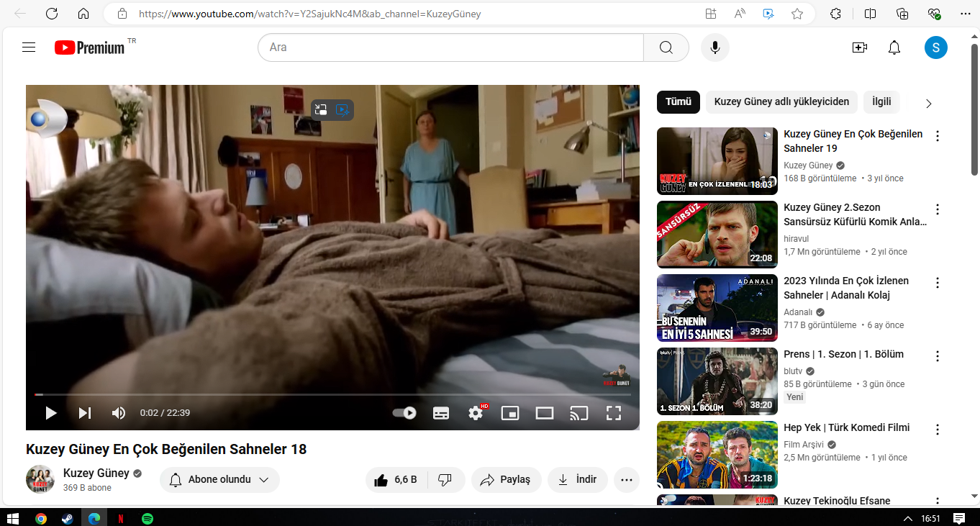Open the browser home page
The width and height of the screenshot is (980, 526).
(83, 14)
